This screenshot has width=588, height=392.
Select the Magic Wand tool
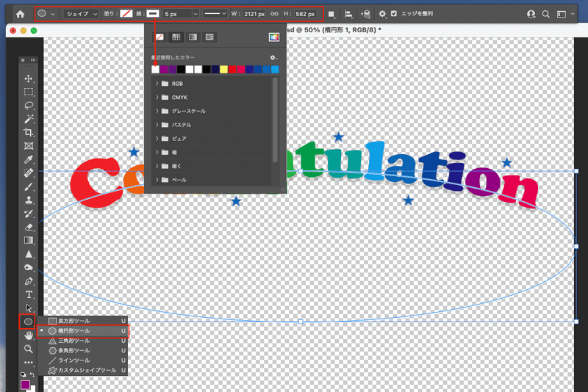(x=29, y=119)
